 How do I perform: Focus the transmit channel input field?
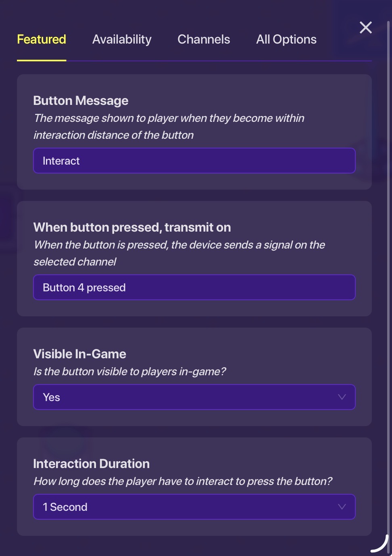click(194, 288)
